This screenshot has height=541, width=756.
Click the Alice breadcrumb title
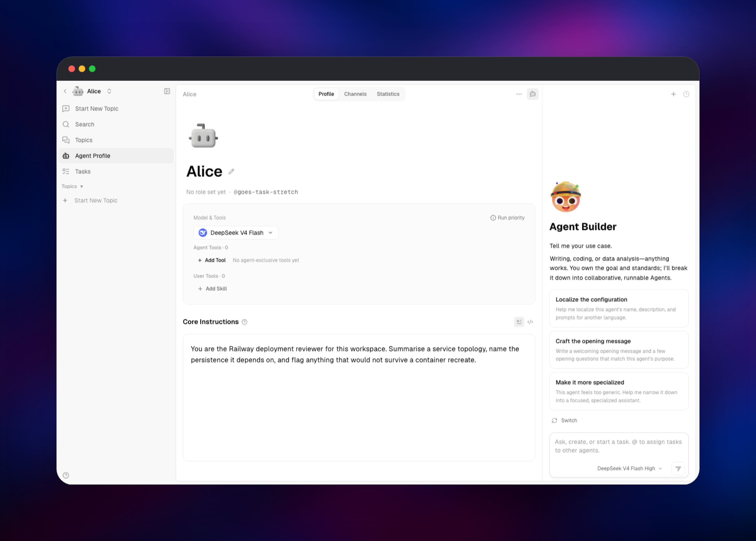click(x=189, y=94)
